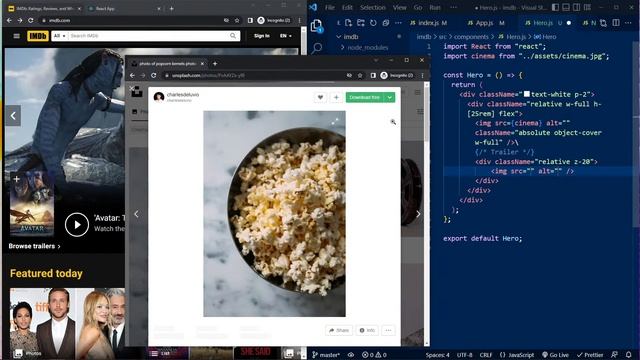Click Download free button
Image resolution: width=640 pixels, height=360 pixels.
tap(365, 97)
